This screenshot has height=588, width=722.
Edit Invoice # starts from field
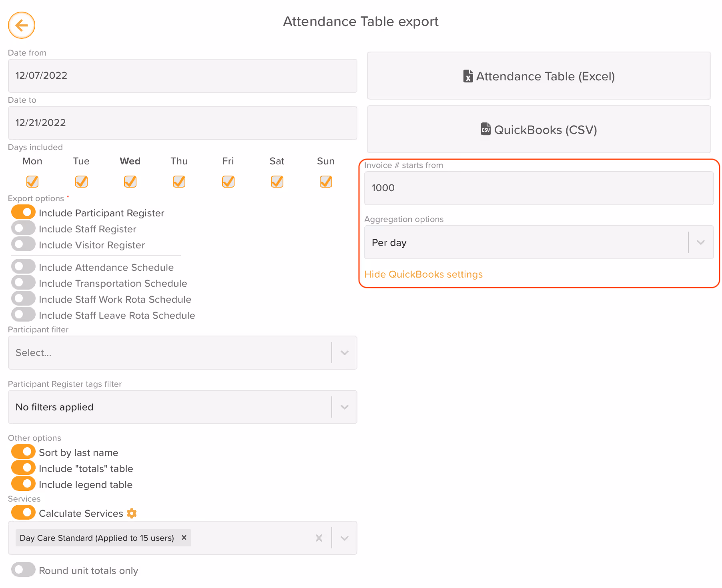tap(539, 188)
